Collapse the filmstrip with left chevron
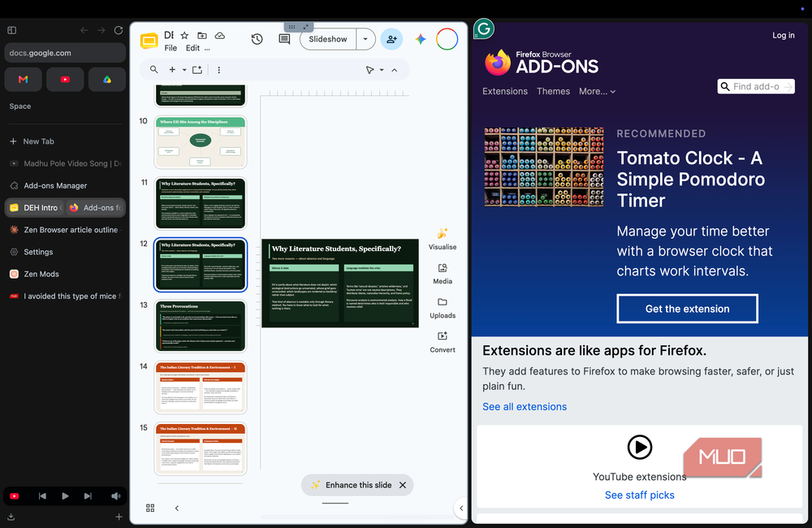The height and width of the screenshot is (528, 812). point(176,508)
